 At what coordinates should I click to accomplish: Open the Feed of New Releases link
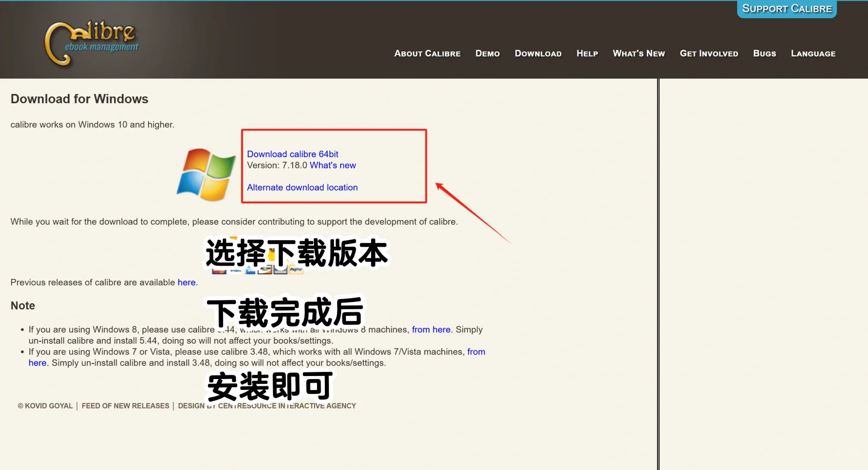[x=125, y=406]
